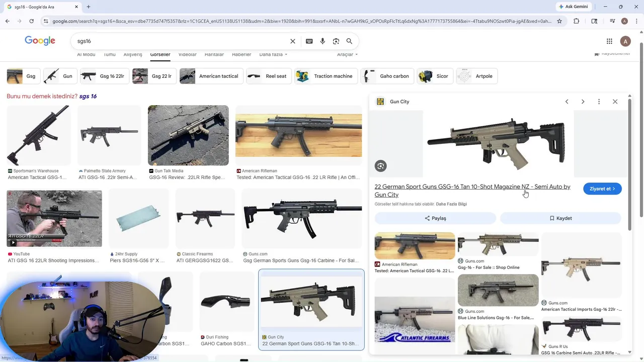Screen dimensions: 644x362
Task: Select the Artpolle chip
Action: [x=477, y=76]
